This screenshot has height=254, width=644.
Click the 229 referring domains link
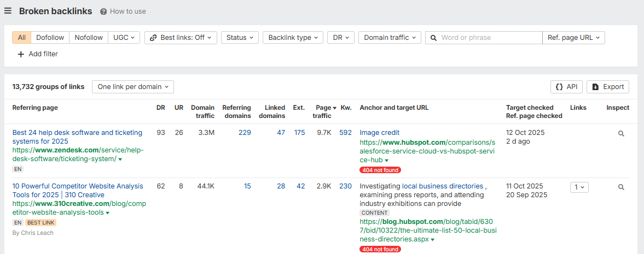(x=245, y=133)
